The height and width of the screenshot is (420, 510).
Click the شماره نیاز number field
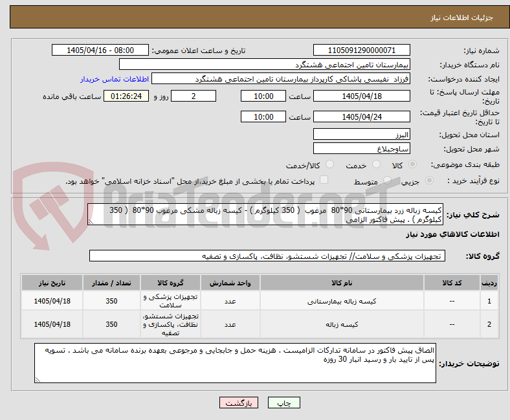(362, 50)
